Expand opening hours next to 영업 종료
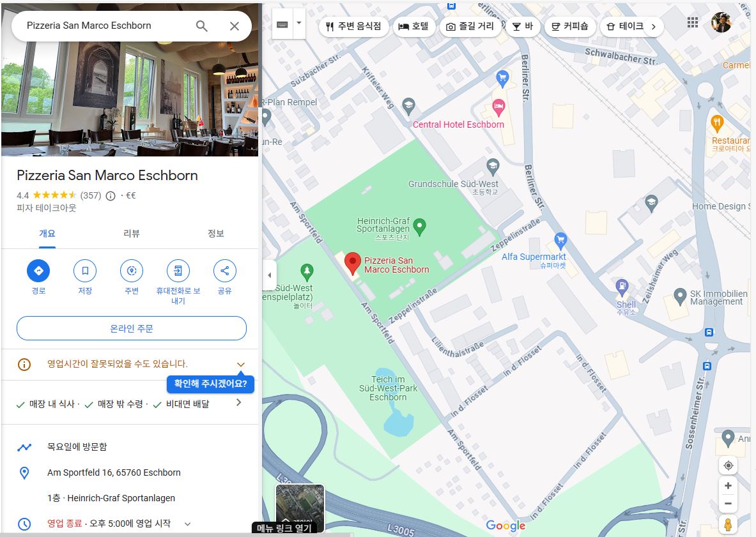This screenshot has width=756, height=537. (187, 524)
